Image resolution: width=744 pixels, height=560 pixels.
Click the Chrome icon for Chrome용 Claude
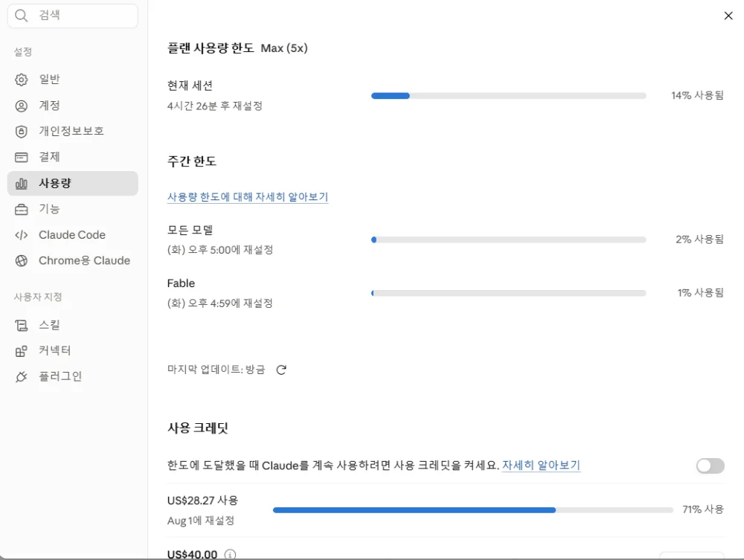(x=22, y=261)
